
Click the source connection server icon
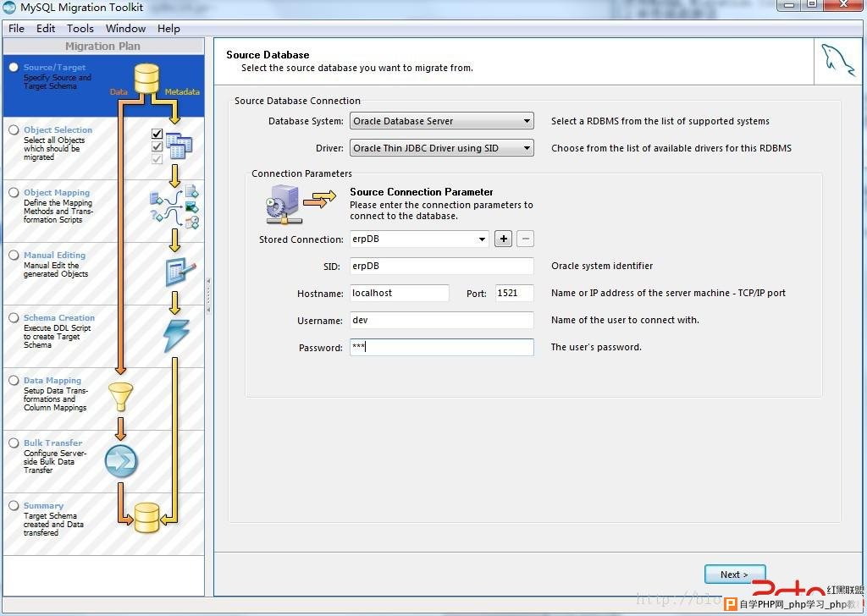pos(283,204)
